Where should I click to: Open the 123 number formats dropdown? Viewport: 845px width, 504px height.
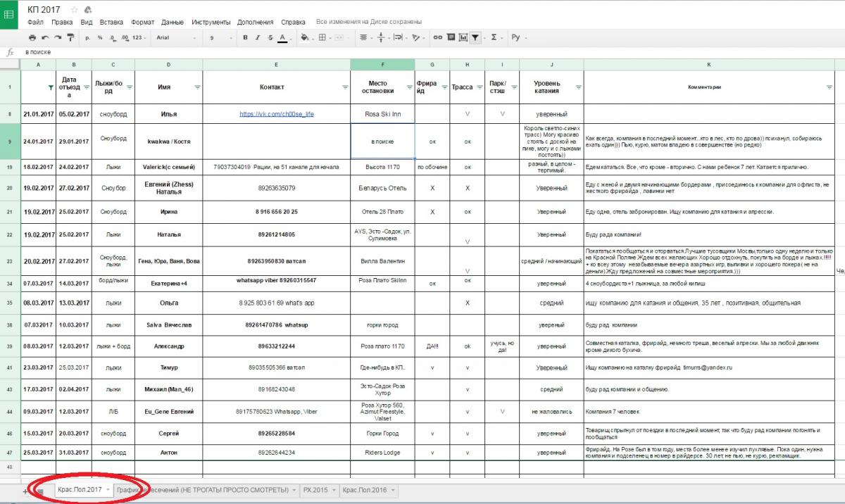[139, 37]
